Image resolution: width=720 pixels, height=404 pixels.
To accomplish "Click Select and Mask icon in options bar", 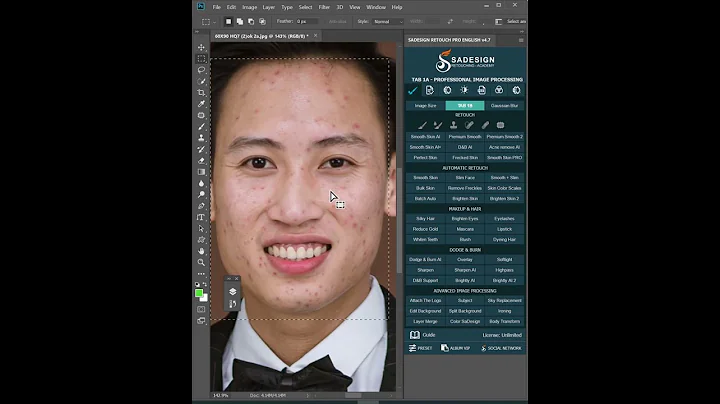I will 499,22.
